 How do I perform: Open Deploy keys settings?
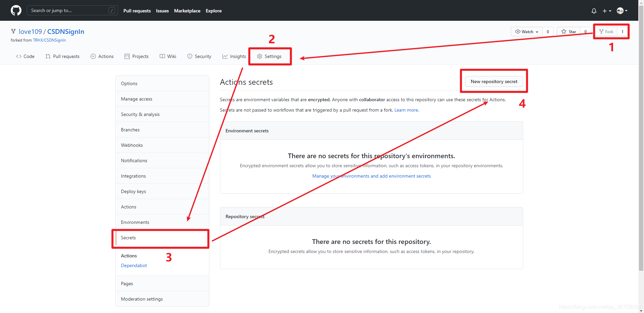pos(162,191)
